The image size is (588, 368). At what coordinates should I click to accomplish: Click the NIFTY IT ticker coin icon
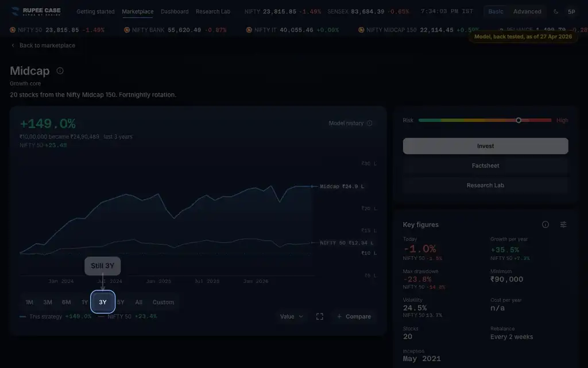click(x=249, y=30)
